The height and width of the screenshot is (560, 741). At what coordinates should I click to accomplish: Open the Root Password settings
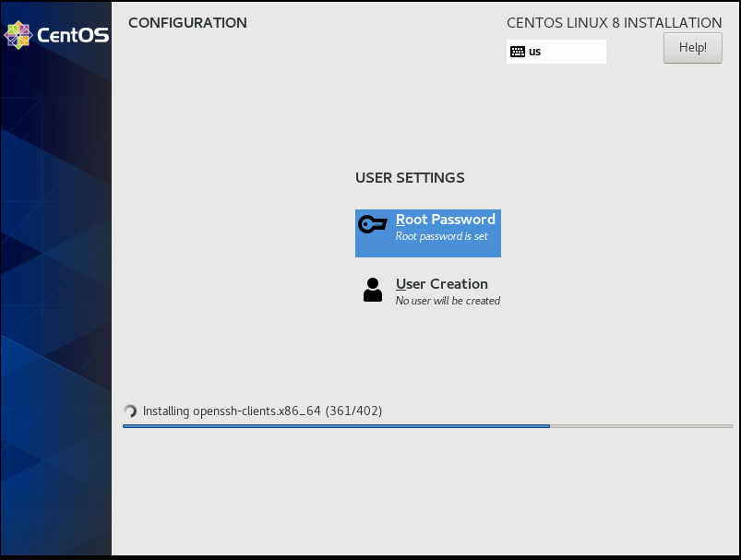tap(427, 233)
